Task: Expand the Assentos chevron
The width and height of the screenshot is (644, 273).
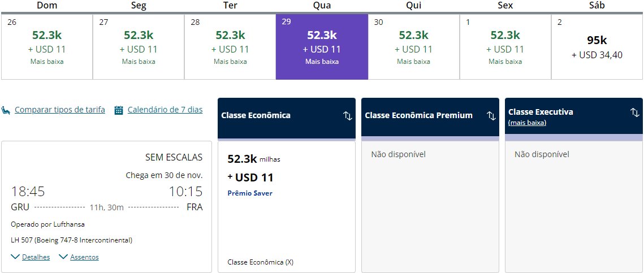Action: 63,257
